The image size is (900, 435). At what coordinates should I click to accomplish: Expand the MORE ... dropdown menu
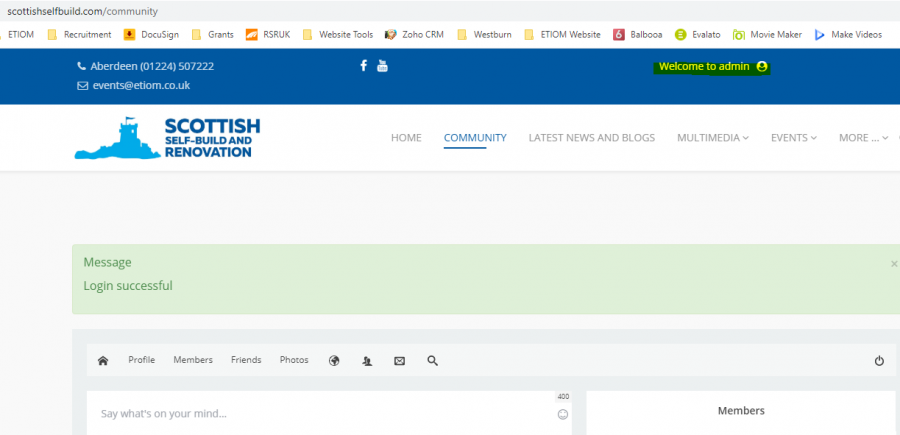863,138
